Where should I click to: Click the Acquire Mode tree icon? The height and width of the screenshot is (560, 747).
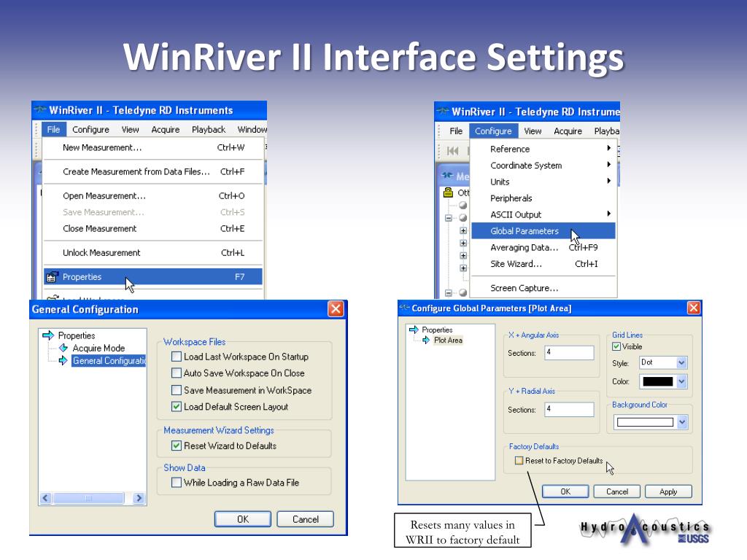63,348
